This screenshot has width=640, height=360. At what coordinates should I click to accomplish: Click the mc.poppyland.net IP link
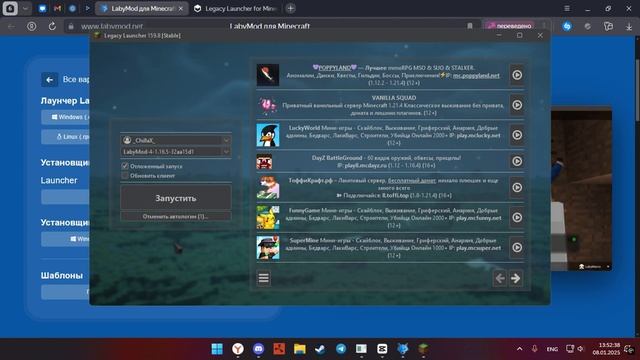coord(476,76)
